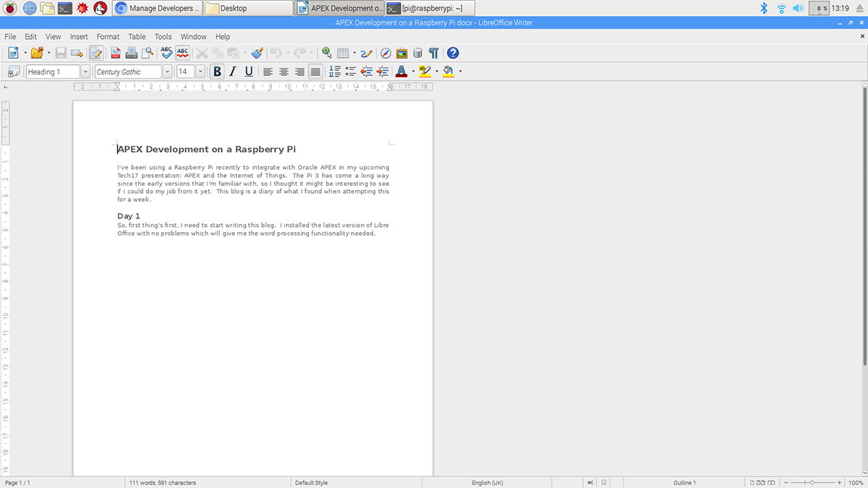The width and height of the screenshot is (868, 488).
Task: Switch to Manage Developers browser window in taskbar
Action: coord(157,9)
